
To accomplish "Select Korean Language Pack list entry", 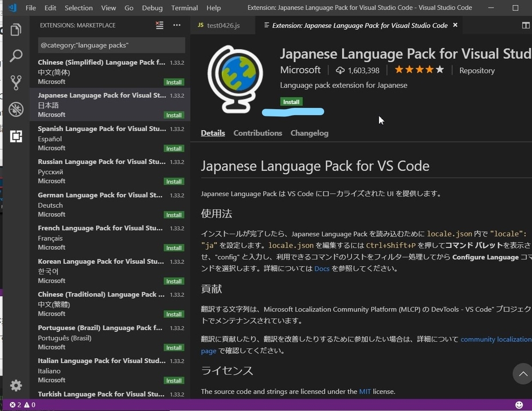I will [x=110, y=271].
